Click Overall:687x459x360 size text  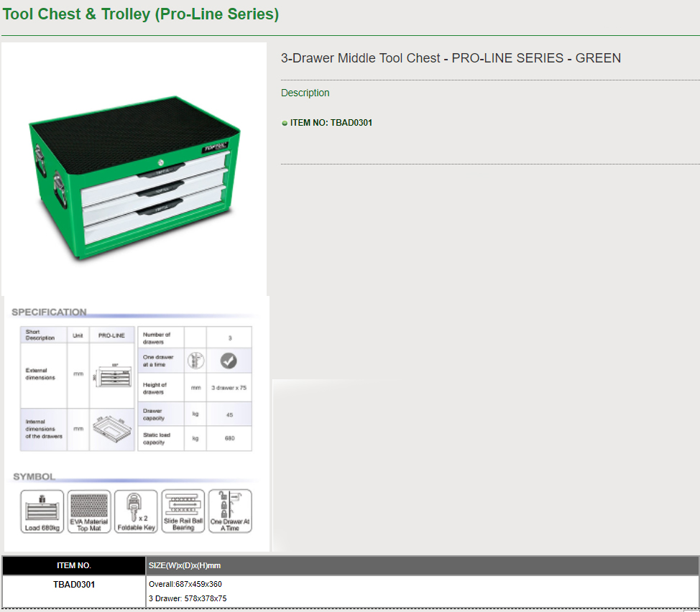[185, 584]
